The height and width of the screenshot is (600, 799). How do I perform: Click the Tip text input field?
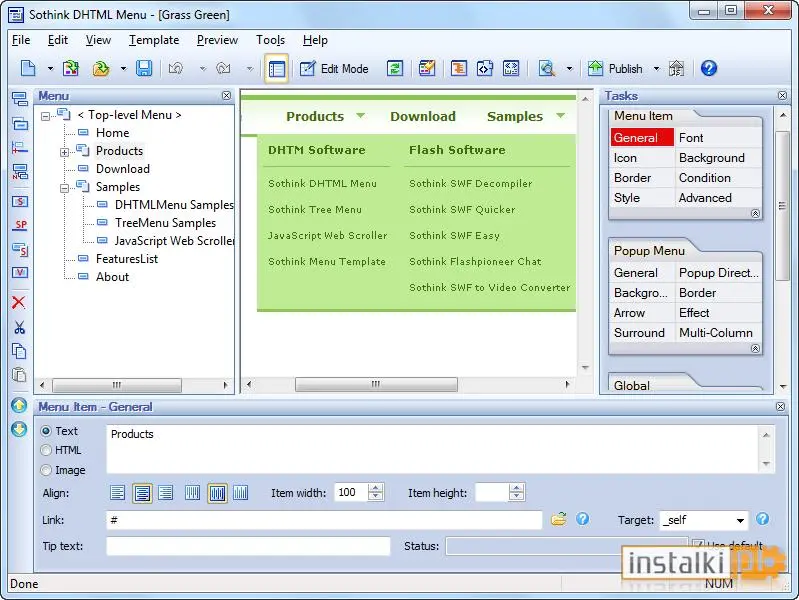coord(248,546)
